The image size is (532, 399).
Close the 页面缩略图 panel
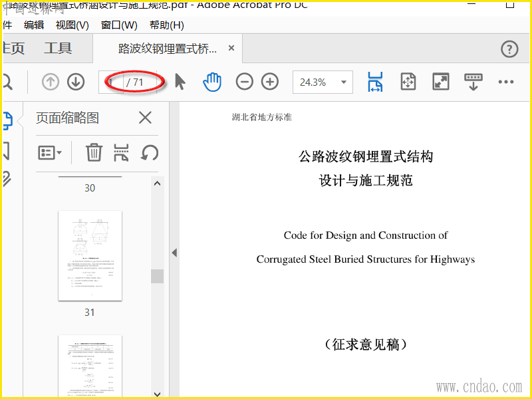click(x=145, y=118)
